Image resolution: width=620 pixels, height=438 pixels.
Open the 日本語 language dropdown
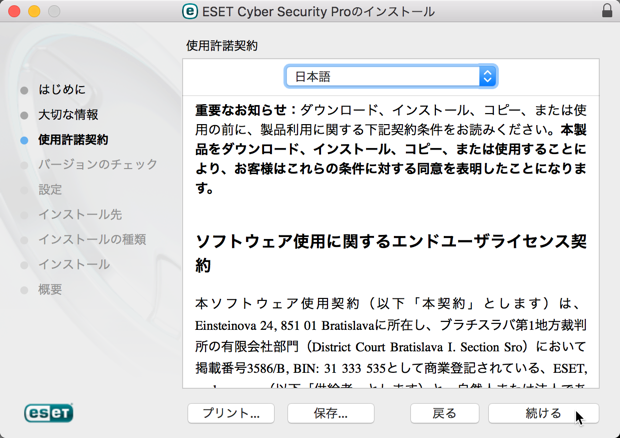(x=391, y=76)
